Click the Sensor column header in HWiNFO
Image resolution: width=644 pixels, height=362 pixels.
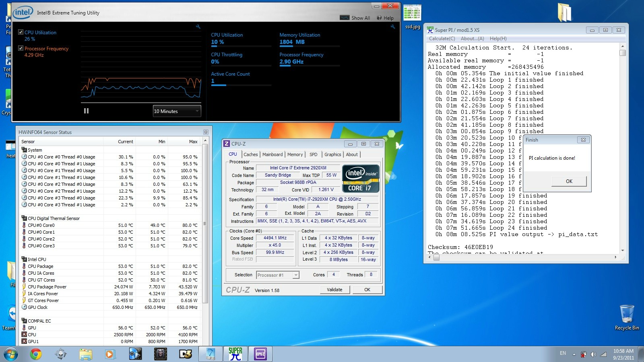tap(61, 142)
